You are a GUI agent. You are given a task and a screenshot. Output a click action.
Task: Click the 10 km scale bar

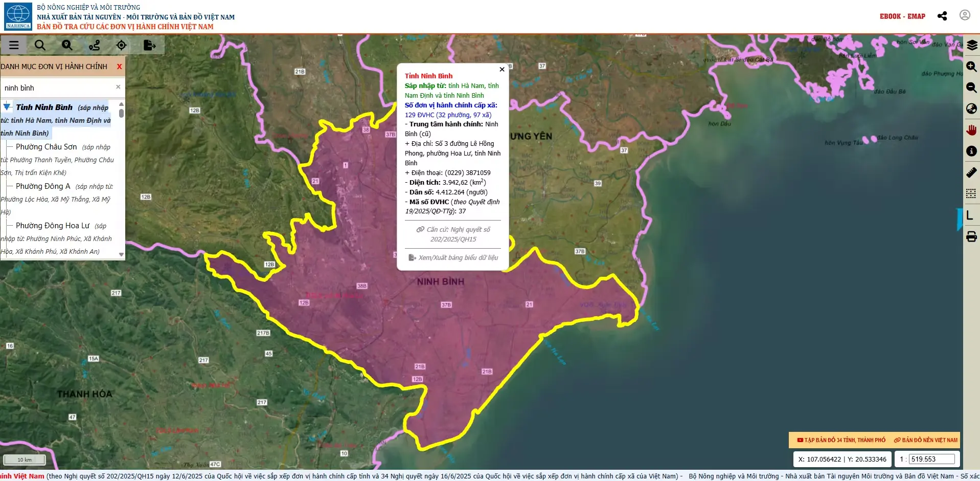point(25,460)
